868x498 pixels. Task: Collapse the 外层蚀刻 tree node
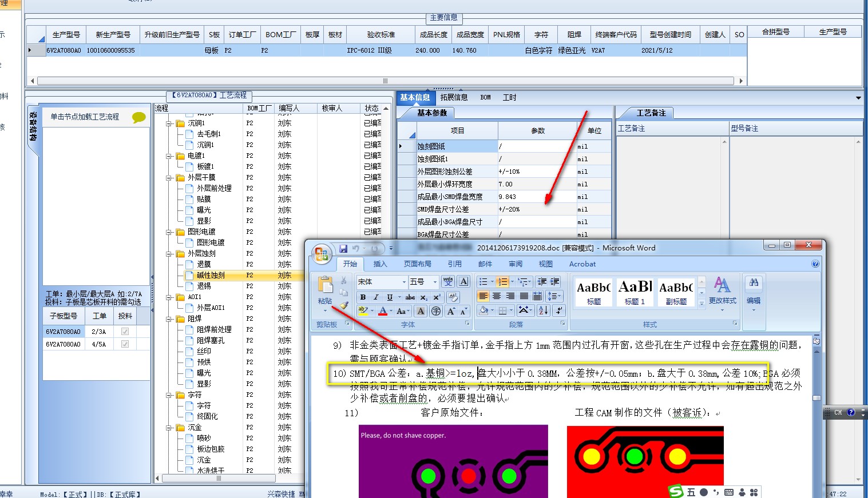coord(169,254)
